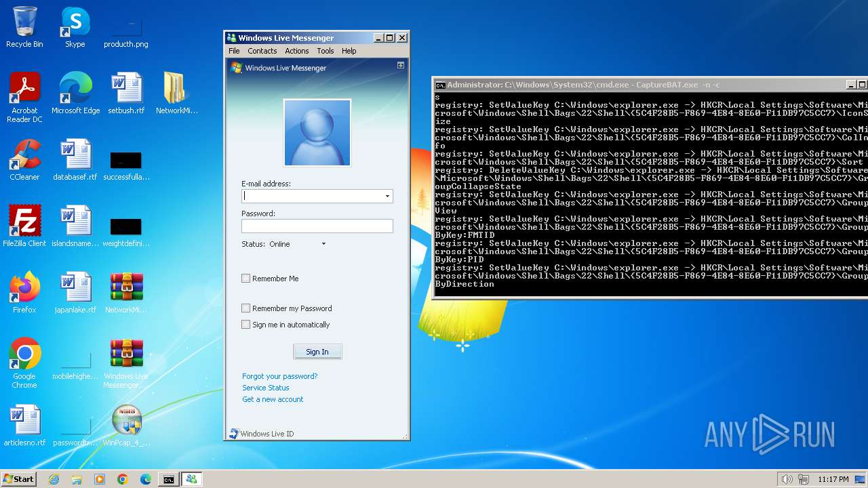
Task: Click the menu toggle icon in Messenger header
Action: click(401, 65)
